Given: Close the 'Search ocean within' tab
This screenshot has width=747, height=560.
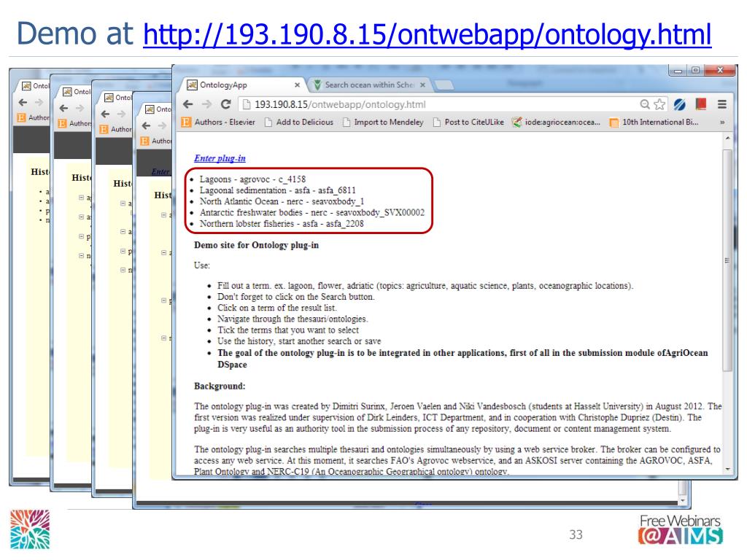Looking at the screenshot, I should (422, 85).
